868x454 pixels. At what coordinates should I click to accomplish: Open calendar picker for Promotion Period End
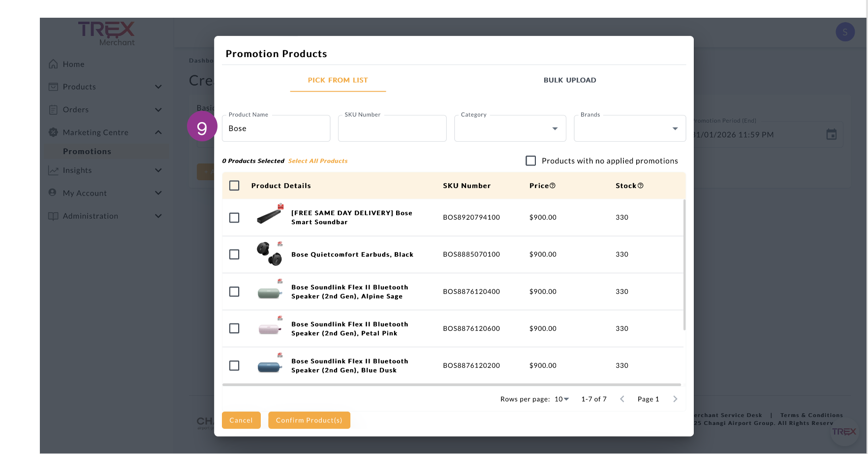(x=831, y=134)
